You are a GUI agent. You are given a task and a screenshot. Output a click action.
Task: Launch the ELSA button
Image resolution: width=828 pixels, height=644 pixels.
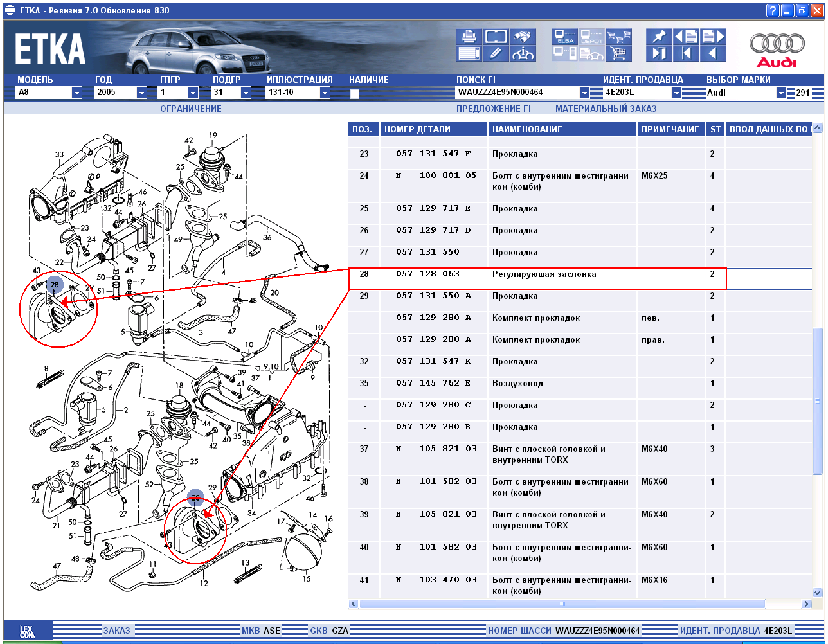[565, 37]
